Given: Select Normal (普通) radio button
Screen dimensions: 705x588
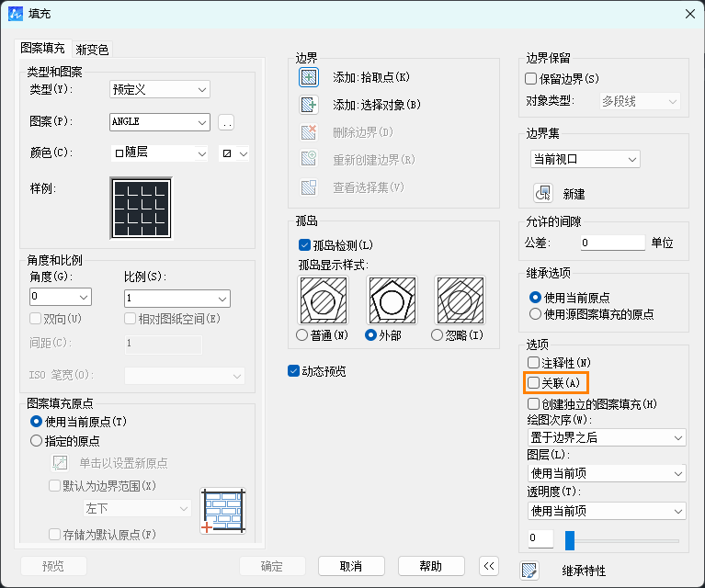Looking at the screenshot, I should click(302, 335).
